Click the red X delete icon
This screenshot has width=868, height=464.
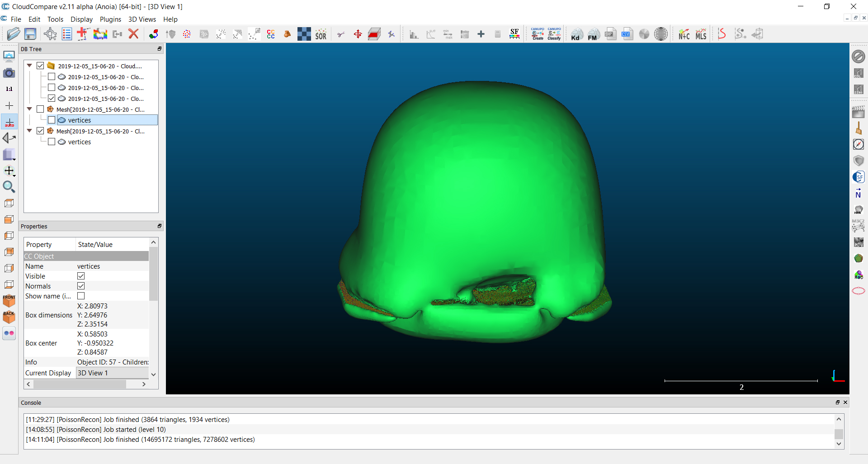point(133,34)
